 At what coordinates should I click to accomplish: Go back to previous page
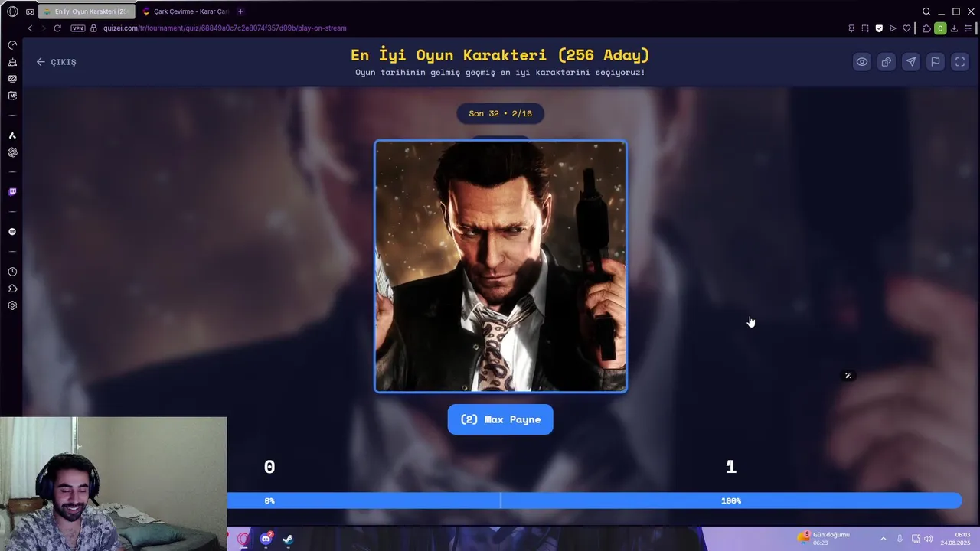click(x=30, y=28)
